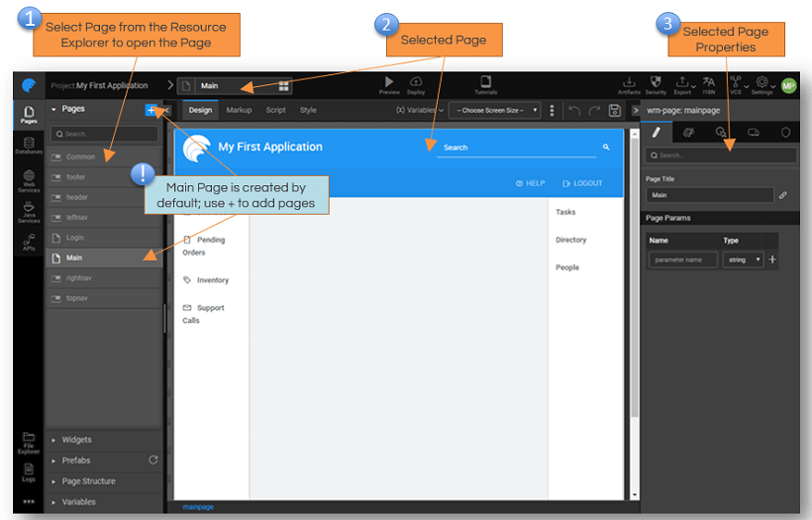
Task: Switch to the Script tab
Action: [275, 111]
